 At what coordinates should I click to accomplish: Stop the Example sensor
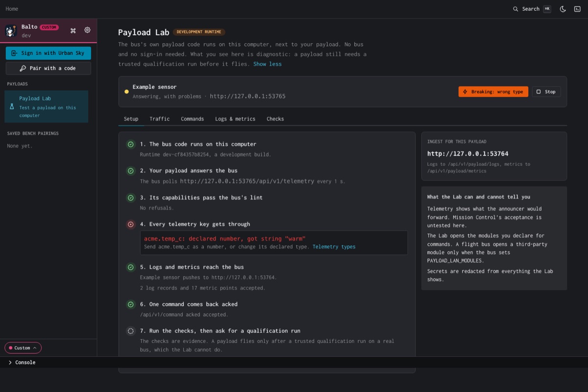[546, 92]
